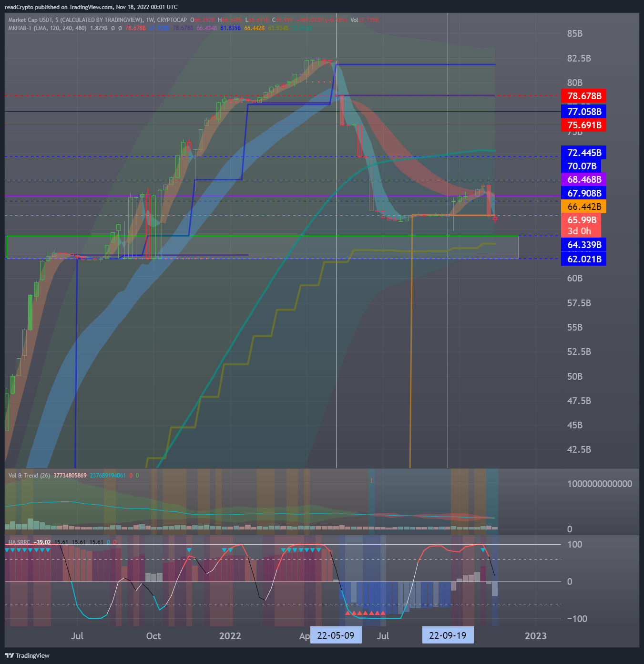Screen dimensions: 644x664
Task: Click the 67.908B price label
Action: click(x=584, y=193)
